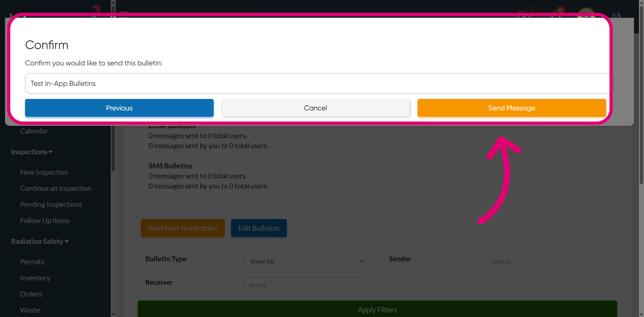Collapse the Radiation Safety section

tap(40, 242)
